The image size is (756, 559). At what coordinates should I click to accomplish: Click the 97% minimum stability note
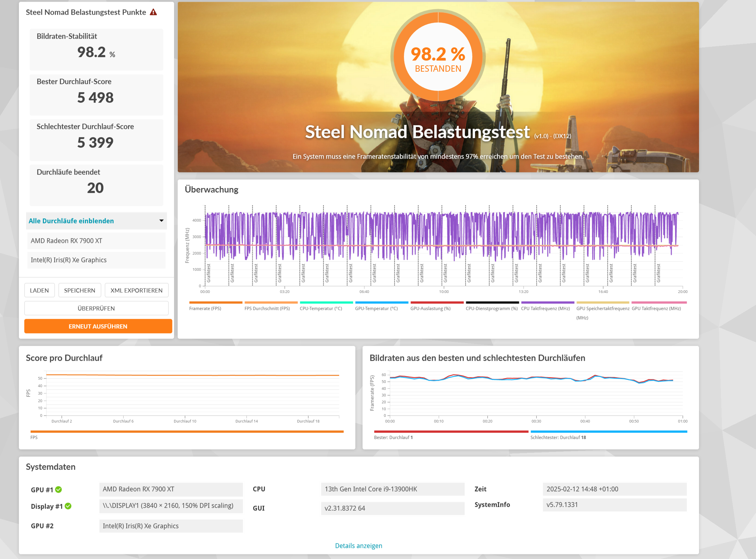(438, 157)
